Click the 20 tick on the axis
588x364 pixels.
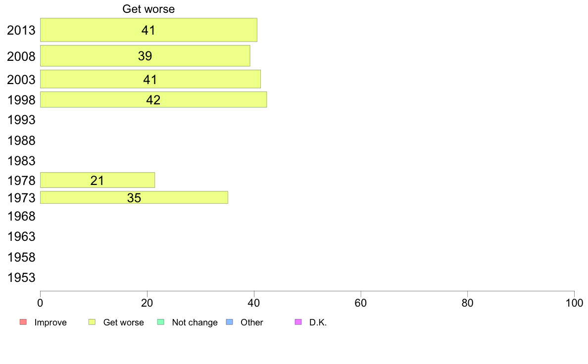pyautogui.click(x=147, y=303)
